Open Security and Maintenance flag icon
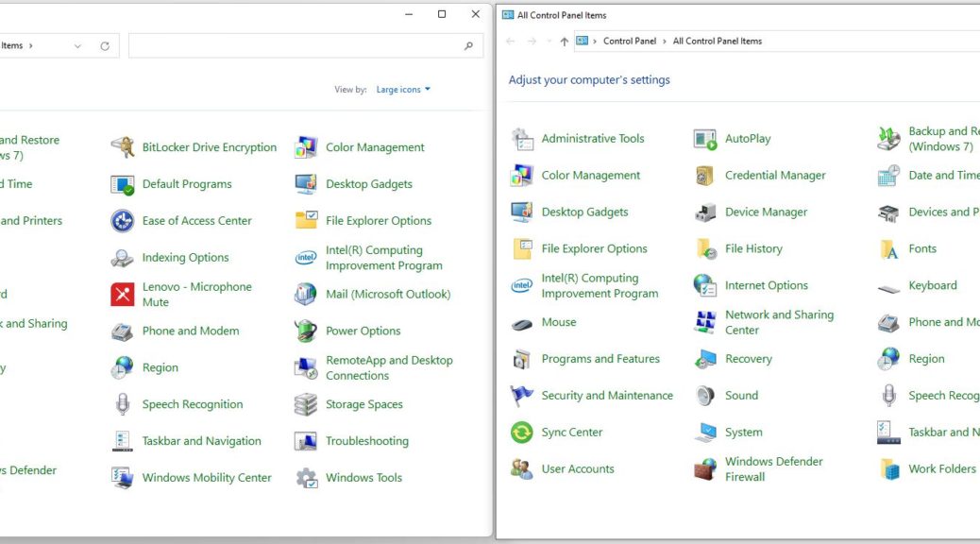 522,395
